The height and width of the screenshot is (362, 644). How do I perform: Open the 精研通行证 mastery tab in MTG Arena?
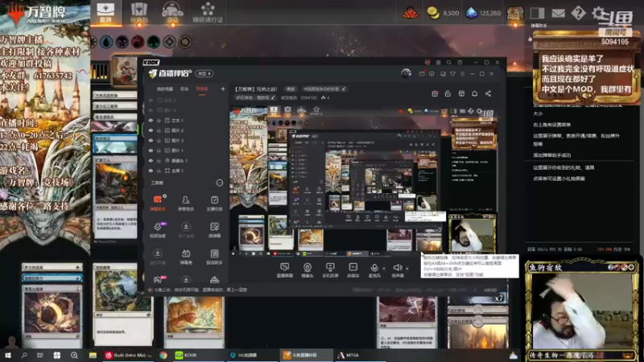[208, 12]
